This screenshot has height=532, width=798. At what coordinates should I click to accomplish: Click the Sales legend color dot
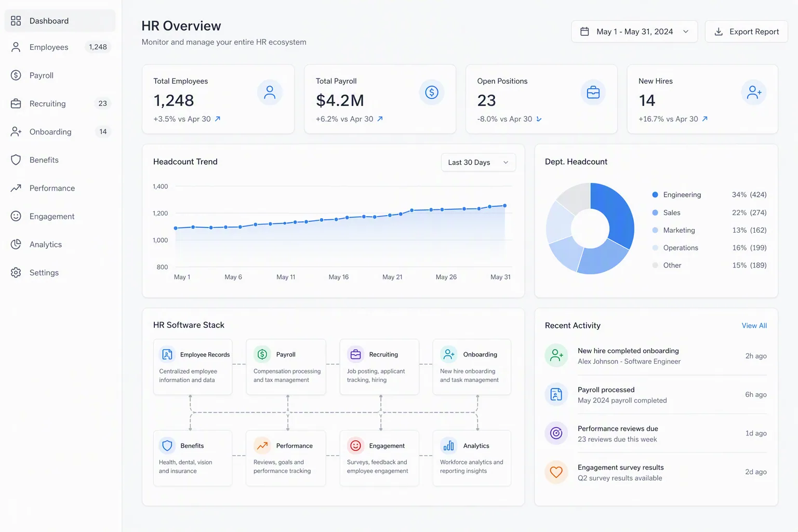(x=655, y=212)
